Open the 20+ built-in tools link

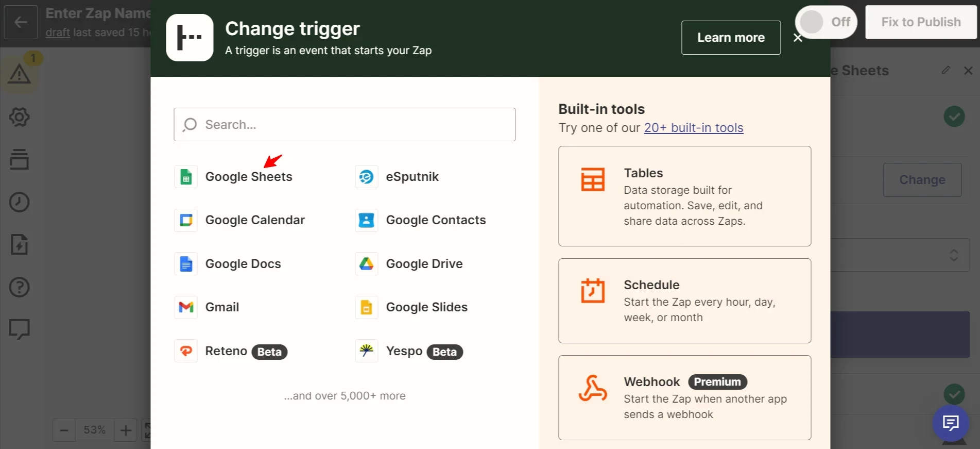point(694,128)
